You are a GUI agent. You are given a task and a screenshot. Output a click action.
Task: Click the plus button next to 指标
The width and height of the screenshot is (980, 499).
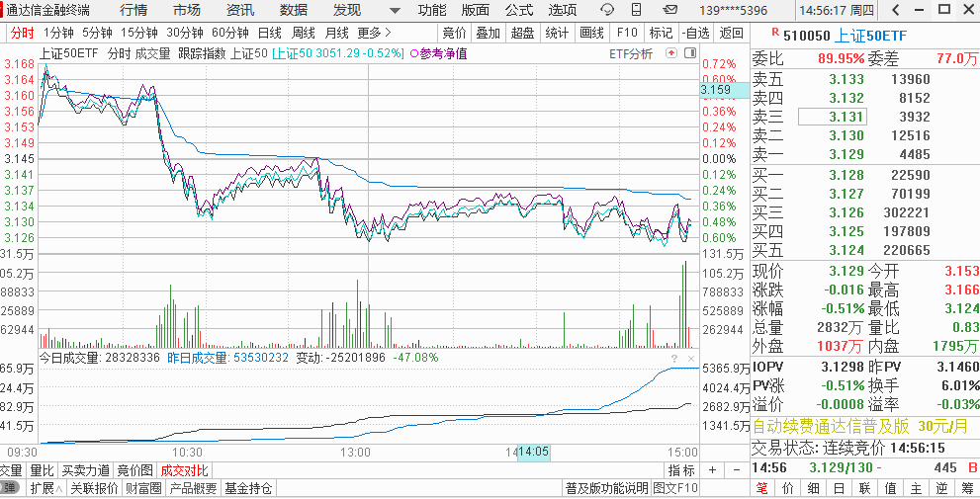tap(712, 470)
